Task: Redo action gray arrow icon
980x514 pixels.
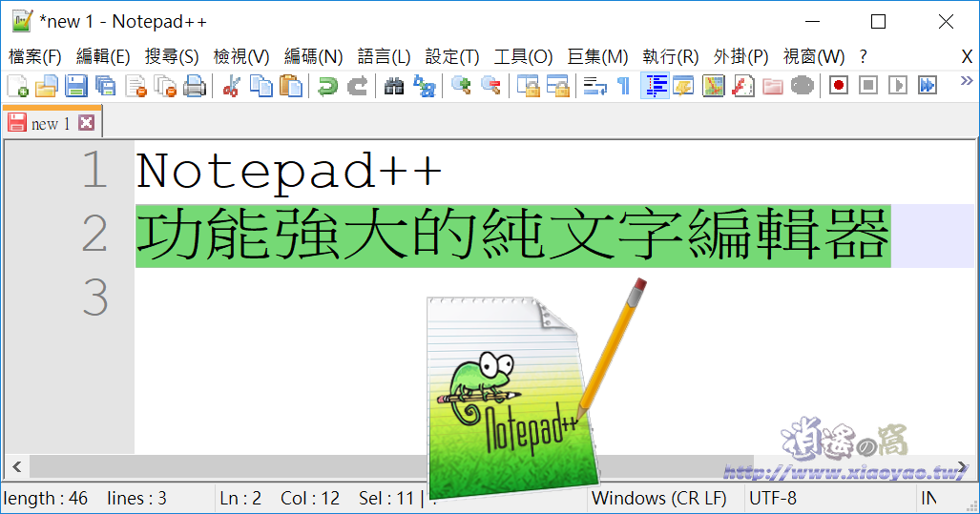Action: pos(357,86)
